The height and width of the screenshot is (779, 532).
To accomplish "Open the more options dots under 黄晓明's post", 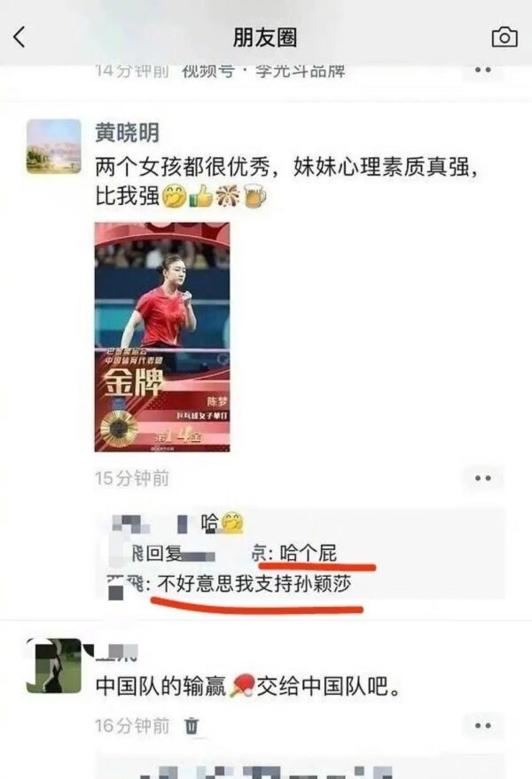I will coord(483,478).
